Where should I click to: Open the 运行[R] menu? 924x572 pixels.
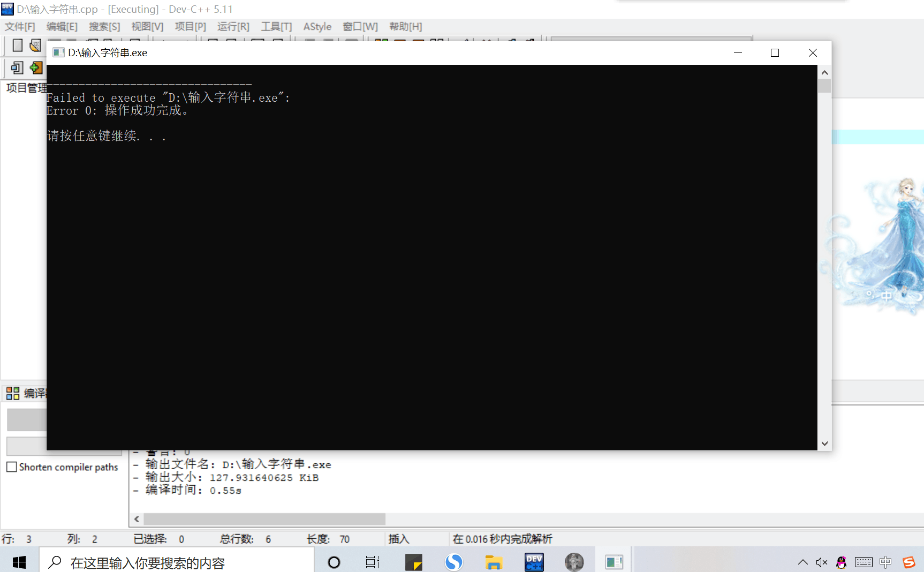(x=233, y=26)
